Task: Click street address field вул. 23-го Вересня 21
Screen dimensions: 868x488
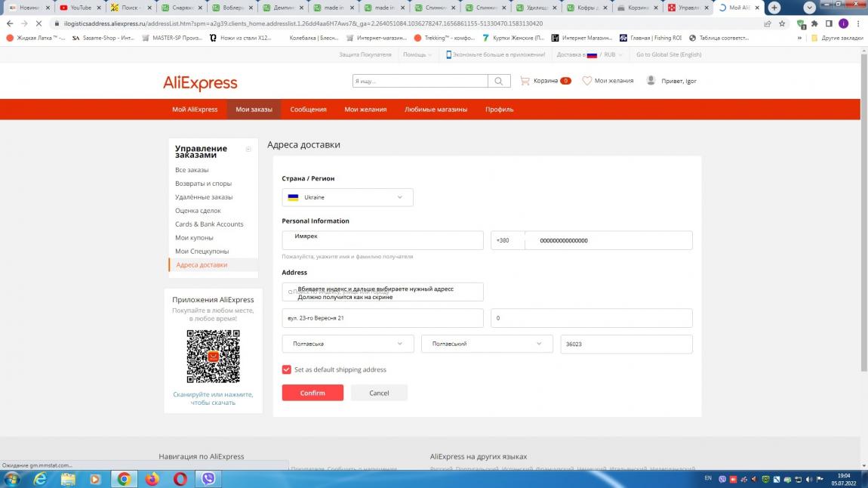Action: pos(383,318)
